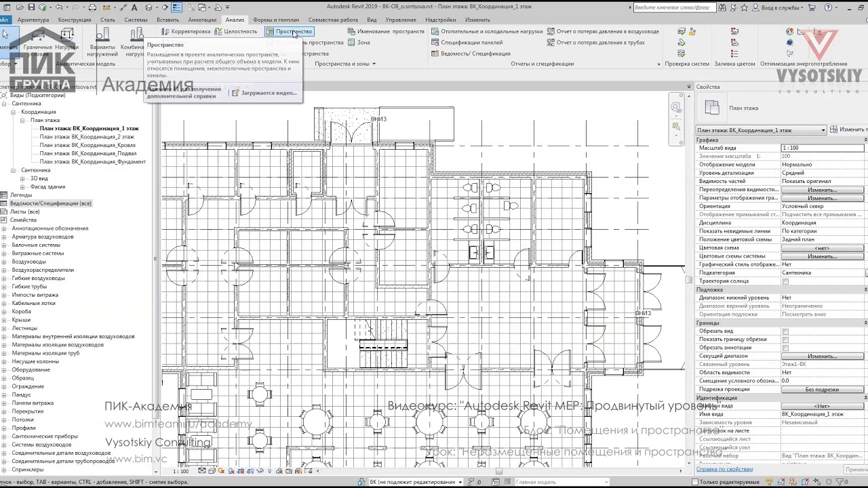This screenshot has height=488, width=868.
Task: Collapse the Координация tree node
Action: click(14, 112)
